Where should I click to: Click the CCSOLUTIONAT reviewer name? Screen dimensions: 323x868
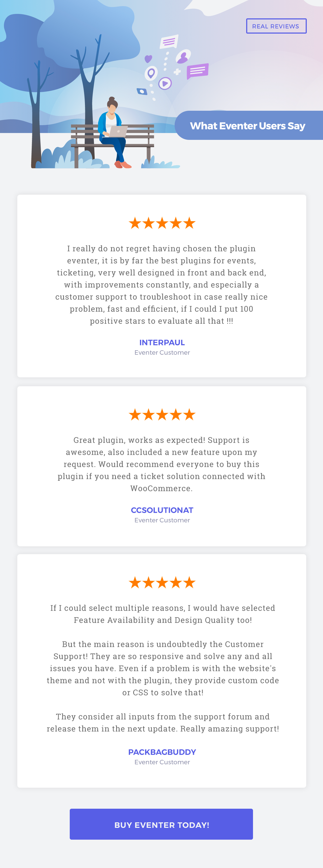[x=162, y=510]
